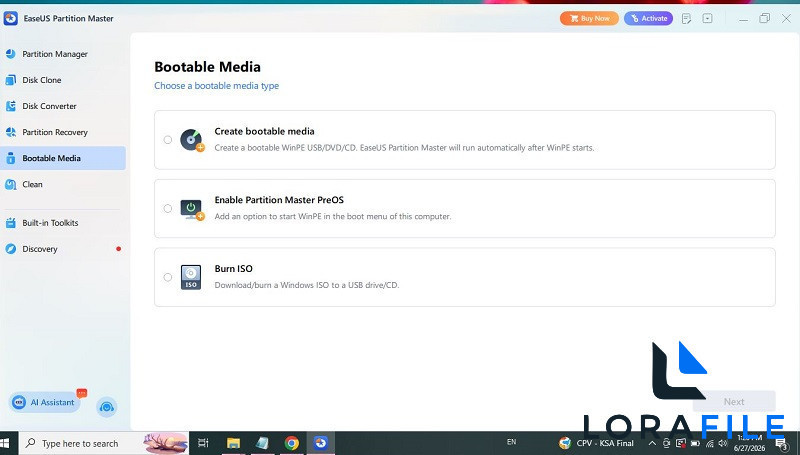The image size is (800, 455).
Task: Click the EN language indicator
Action: [511, 442]
